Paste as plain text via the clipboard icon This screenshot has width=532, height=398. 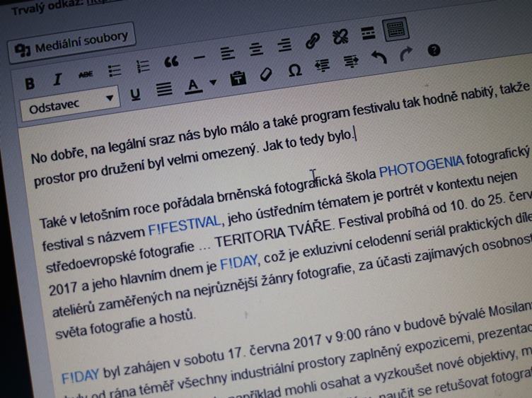pyautogui.click(x=238, y=78)
